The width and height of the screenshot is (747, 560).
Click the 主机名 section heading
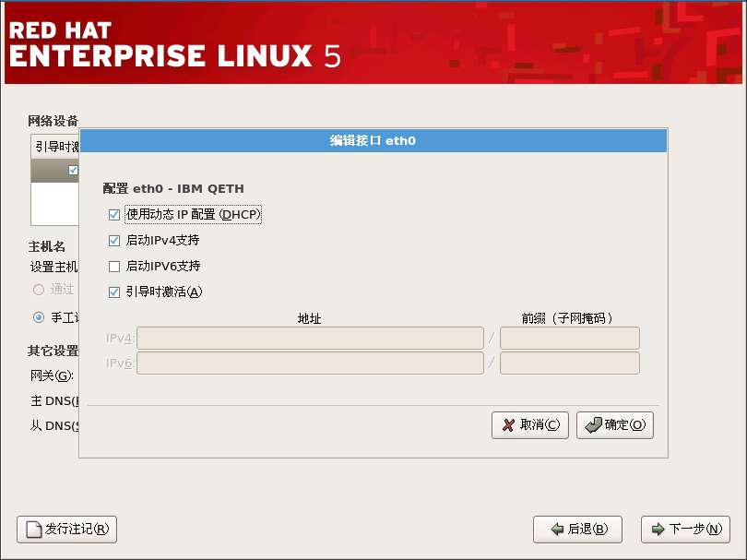click(x=47, y=247)
